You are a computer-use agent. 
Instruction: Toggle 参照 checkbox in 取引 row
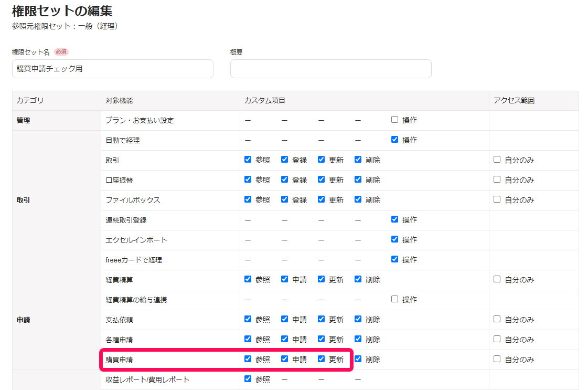tap(248, 159)
